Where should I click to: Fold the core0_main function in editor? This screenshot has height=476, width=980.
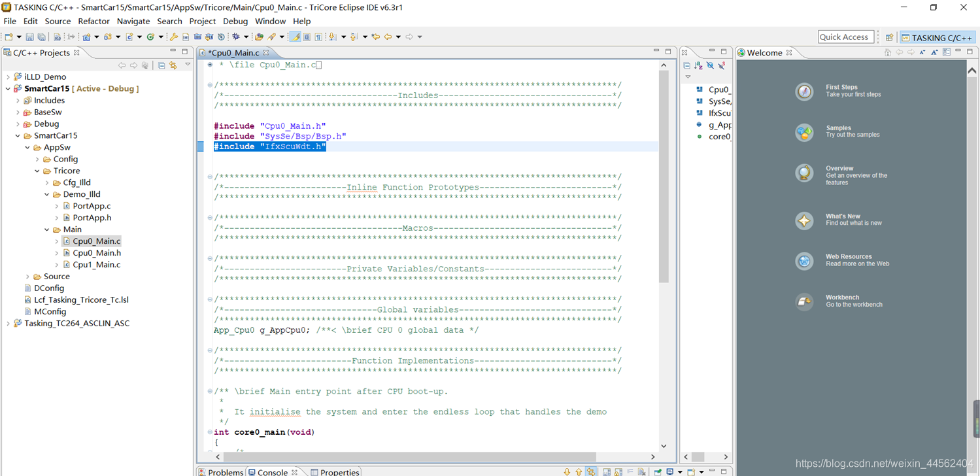pos(210,432)
